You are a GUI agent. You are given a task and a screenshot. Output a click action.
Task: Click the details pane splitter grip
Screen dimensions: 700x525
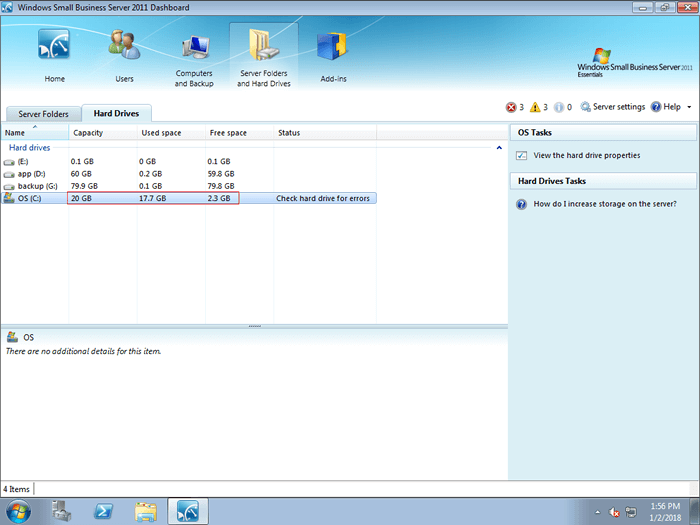click(x=254, y=326)
